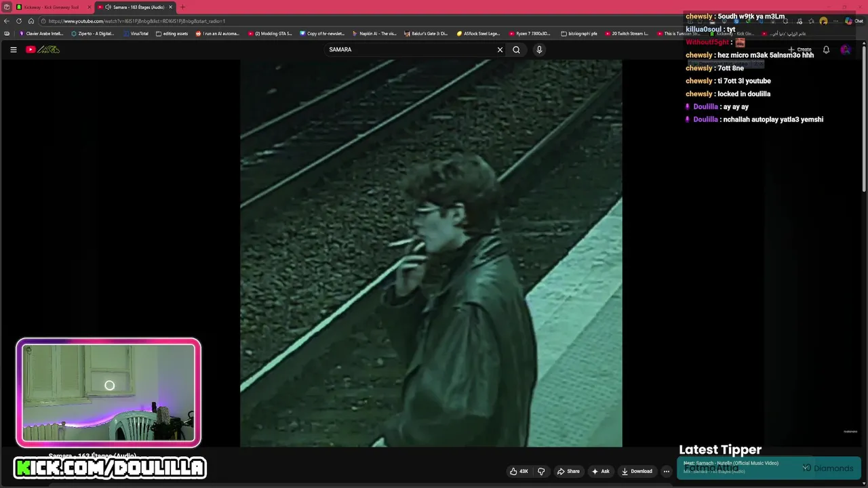868x488 pixels.
Task: Open the VirusTotal bookmark
Action: 136,33
